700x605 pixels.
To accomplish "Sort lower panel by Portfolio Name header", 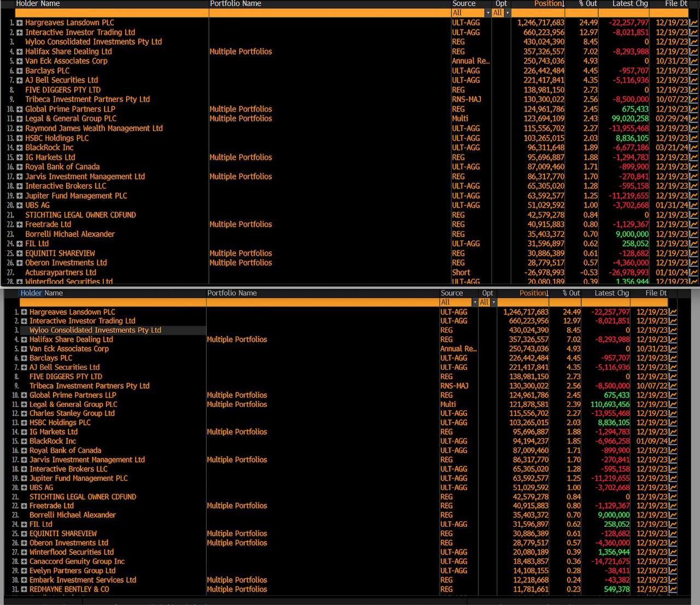I will [232, 293].
